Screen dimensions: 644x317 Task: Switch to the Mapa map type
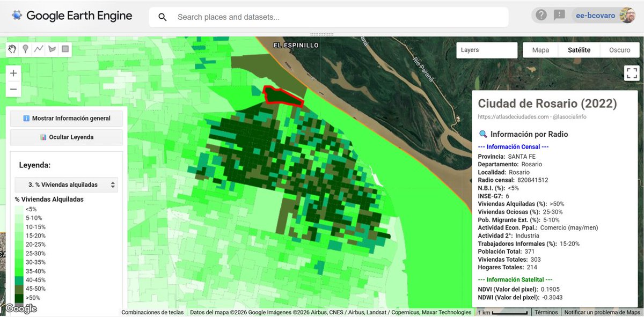(540, 50)
